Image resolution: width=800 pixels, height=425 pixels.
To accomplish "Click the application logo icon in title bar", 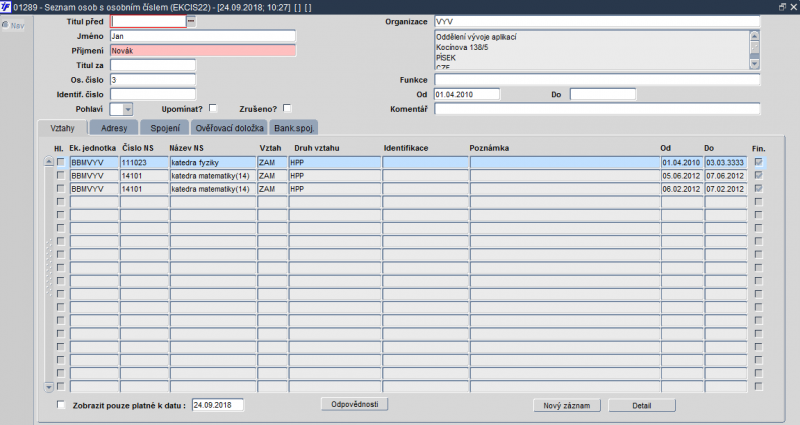I will (6, 7).
